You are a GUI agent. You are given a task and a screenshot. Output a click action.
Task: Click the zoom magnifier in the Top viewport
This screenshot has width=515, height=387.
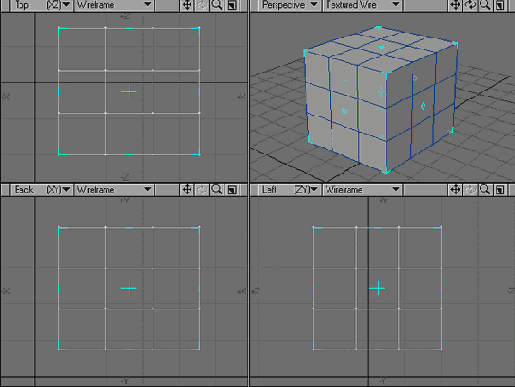(x=217, y=5)
